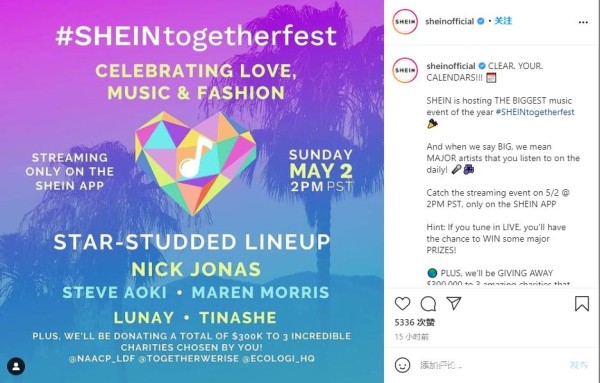Save the post with the bookmark icon
The height and width of the screenshot is (383, 600).
coord(582,304)
